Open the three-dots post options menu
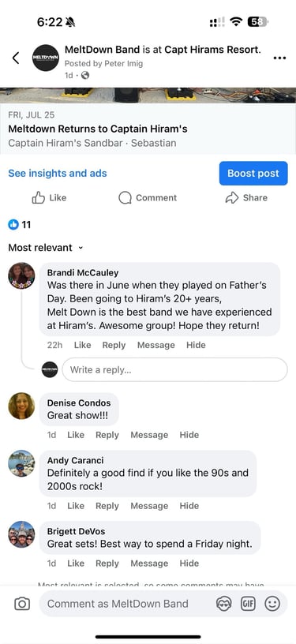The height and width of the screenshot is (644, 296). click(279, 58)
